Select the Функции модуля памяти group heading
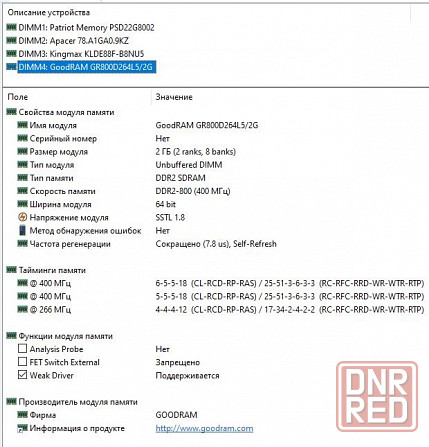Image resolution: width=429 pixels, height=447 pixels. [x=65, y=336]
